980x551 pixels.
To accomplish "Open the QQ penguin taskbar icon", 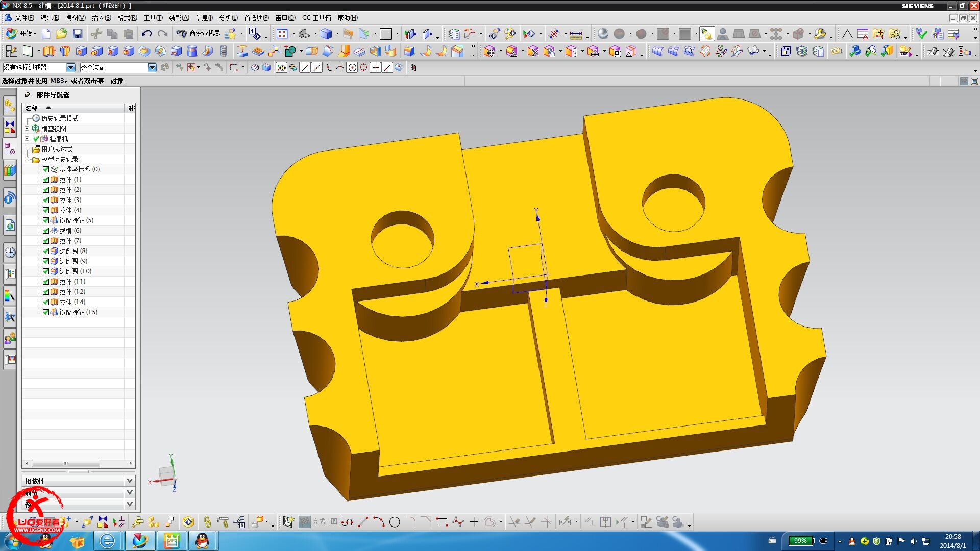I will (203, 541).
